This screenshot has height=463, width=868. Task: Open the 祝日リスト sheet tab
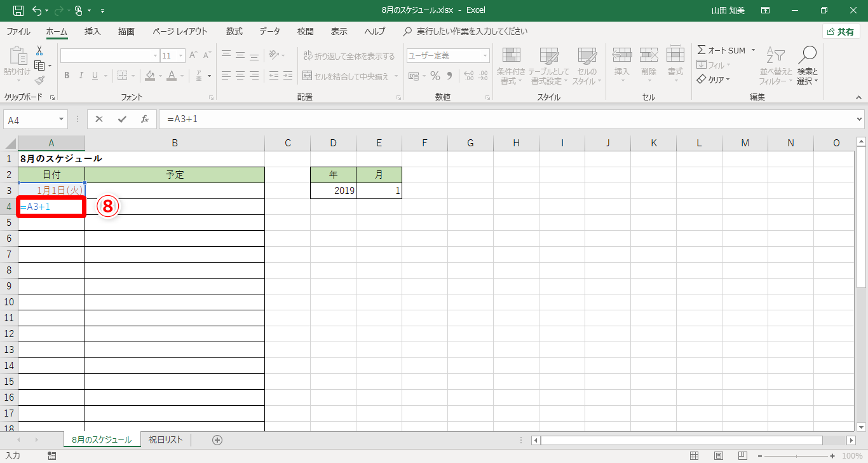pyautogui.click(x=165, y=439)
